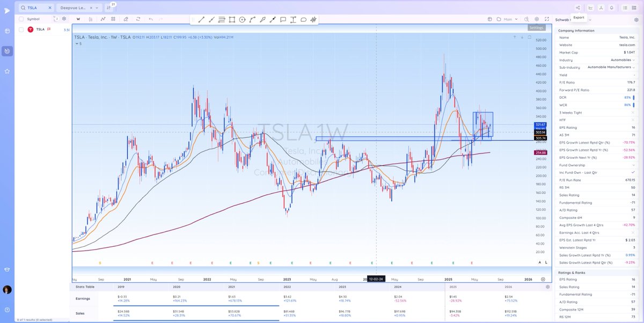Click the 12-02-24 date marker on time axis

[x=376, y=280]
